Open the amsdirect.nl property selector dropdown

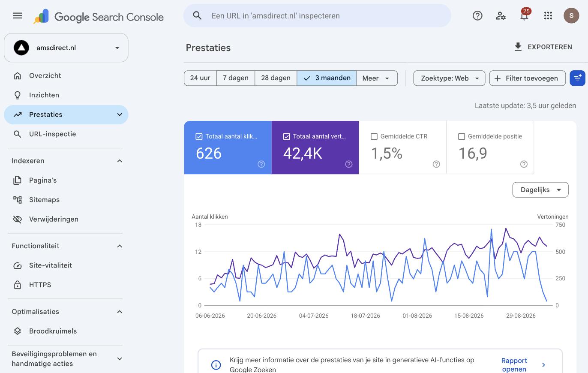pyautogui.click(x=66, y=48)
